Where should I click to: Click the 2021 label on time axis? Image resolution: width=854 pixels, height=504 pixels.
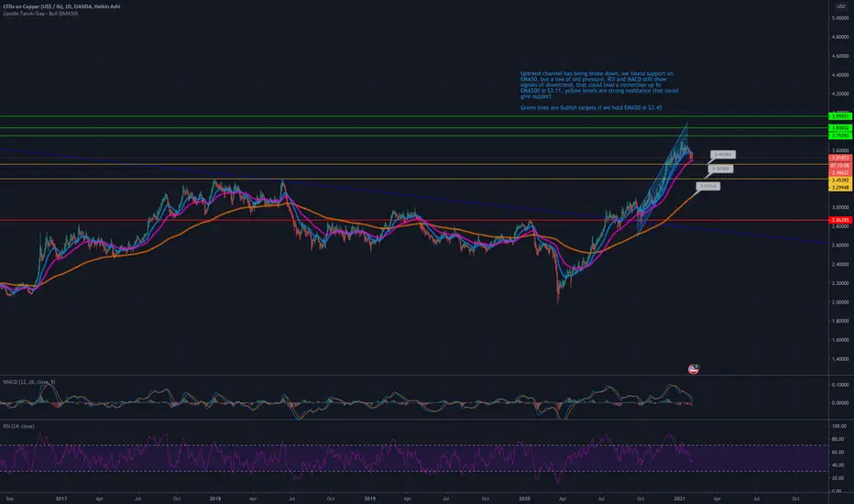coord(679,499)
